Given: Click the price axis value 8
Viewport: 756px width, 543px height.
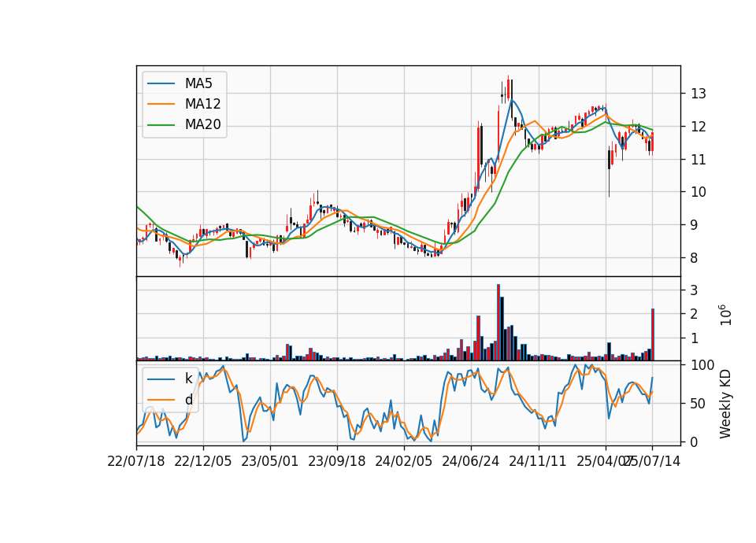Looking at the screenshot, I should pyautogui.click(x=695, y=258).
